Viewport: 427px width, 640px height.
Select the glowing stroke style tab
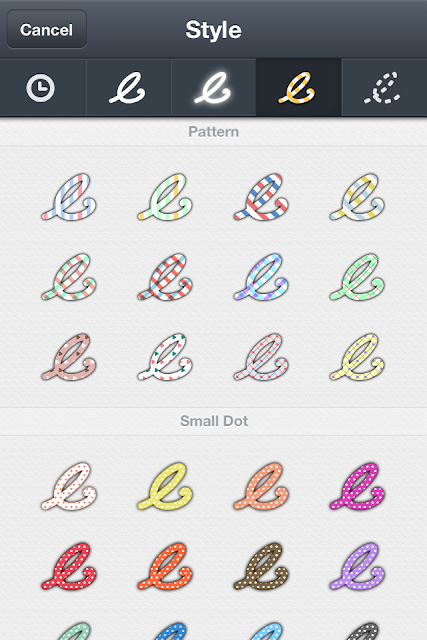[214, 88]
